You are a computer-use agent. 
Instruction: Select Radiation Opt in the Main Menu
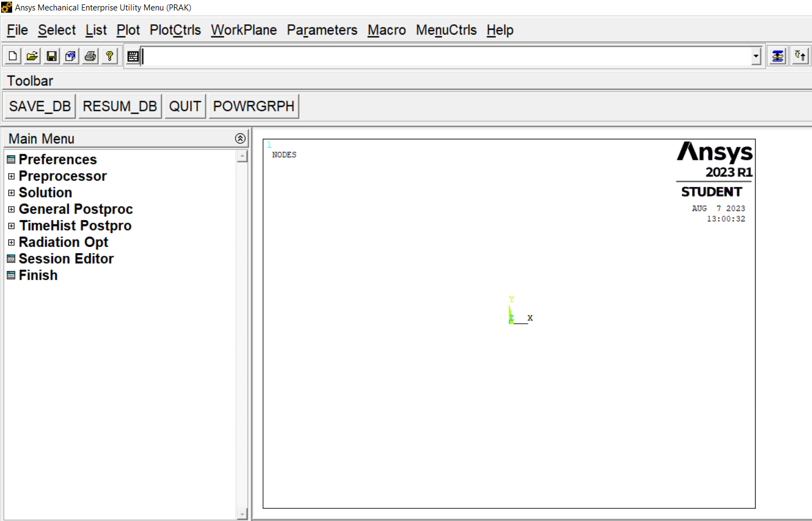point(63,243)
